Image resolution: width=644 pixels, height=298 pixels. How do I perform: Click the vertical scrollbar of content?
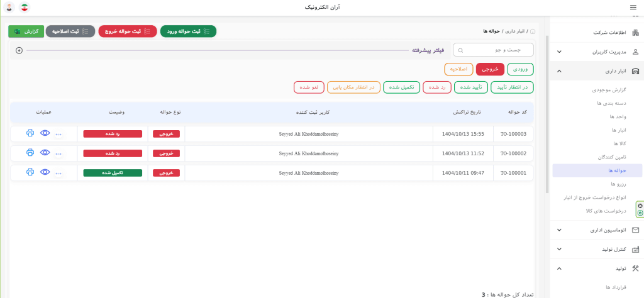tap(547, 114)
